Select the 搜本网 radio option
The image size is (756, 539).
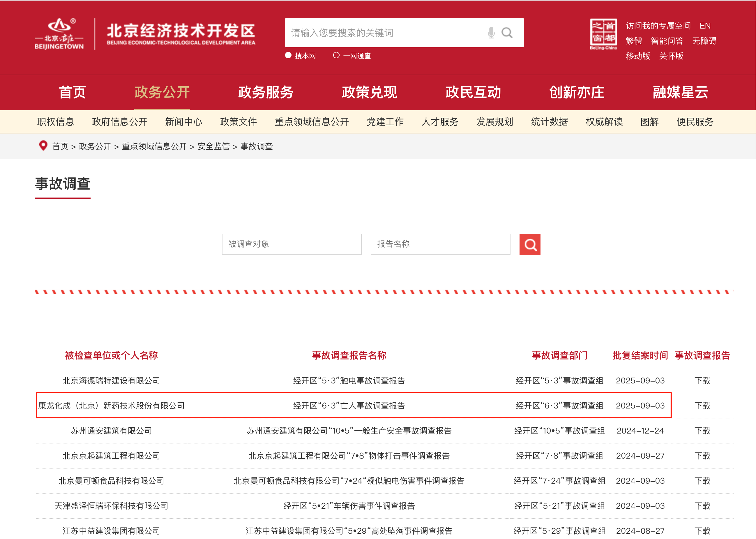click(x=288, y=55)
